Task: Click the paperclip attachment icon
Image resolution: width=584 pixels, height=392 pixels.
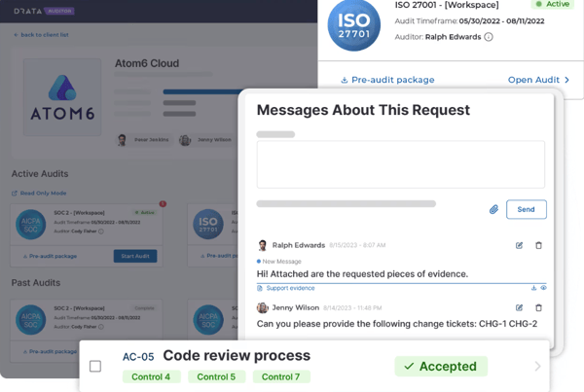Action: pyautogui.click(x=493, y=209)
